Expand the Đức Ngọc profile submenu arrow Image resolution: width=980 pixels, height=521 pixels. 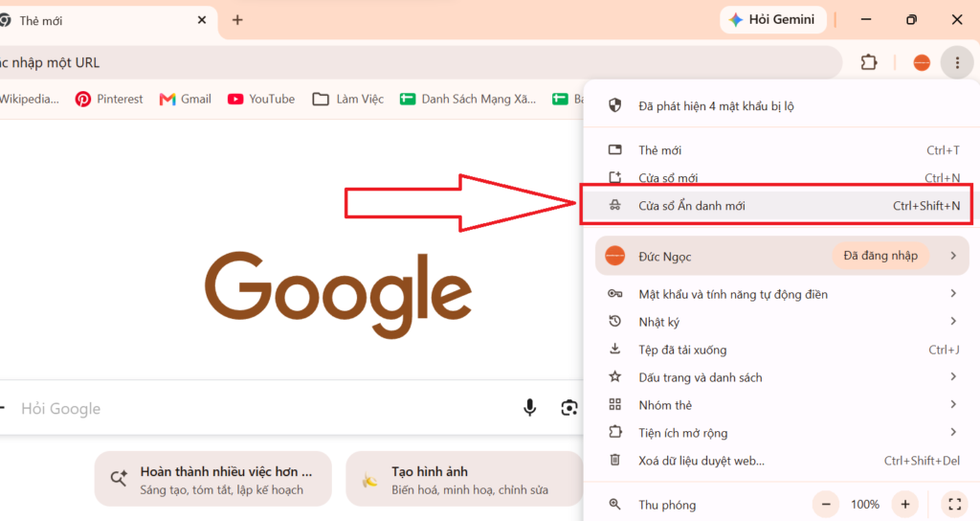tap(953, 255)
